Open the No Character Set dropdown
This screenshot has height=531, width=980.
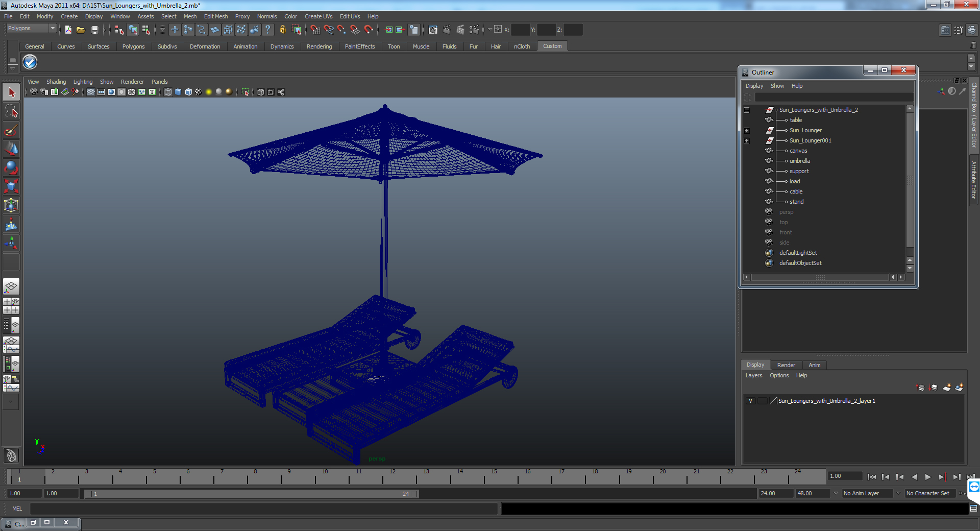[898, 493]
